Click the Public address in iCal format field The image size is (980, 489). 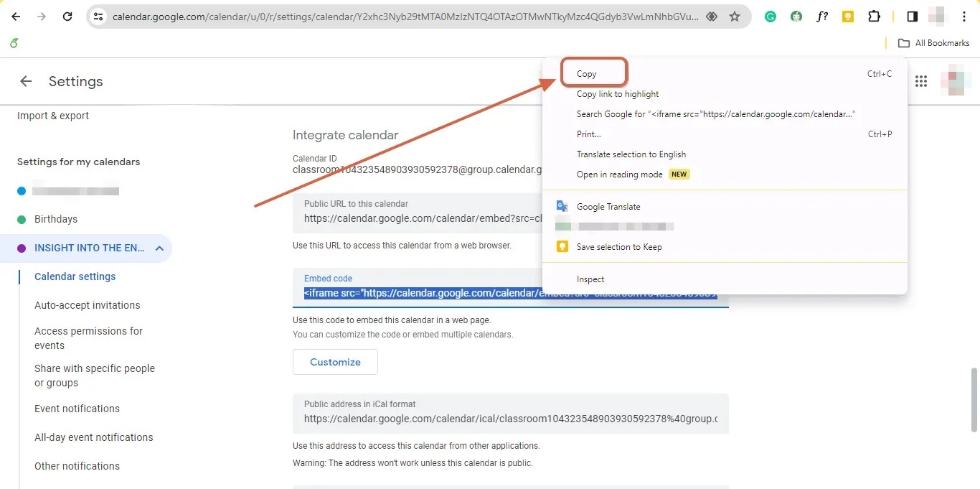511,414
